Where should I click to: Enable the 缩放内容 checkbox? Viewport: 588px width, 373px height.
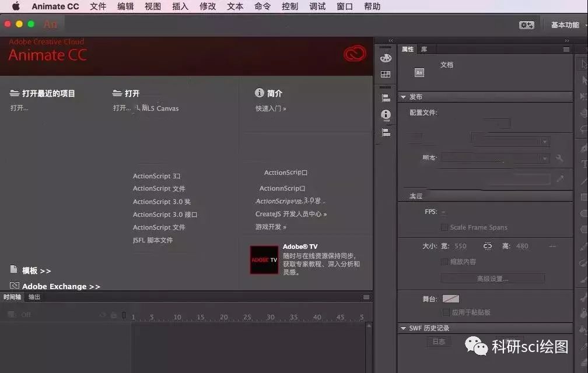444,262
